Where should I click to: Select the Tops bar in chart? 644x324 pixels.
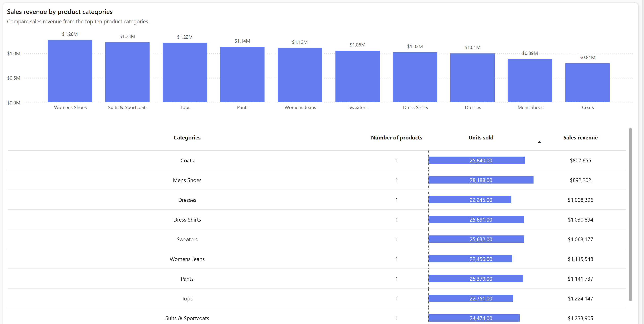coord(185,72)
